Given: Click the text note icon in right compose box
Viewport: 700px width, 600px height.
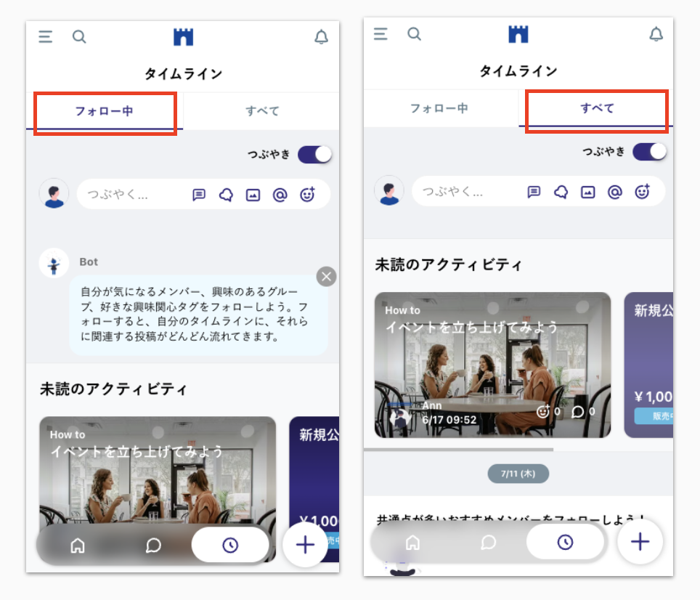Looking at the screenshot, I should [534, 192].
